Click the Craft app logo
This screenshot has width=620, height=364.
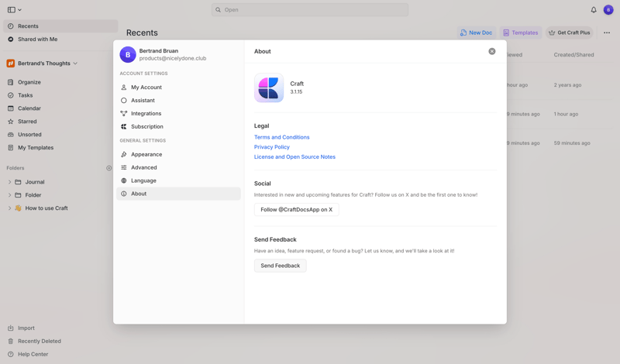[x=269, y=88]
